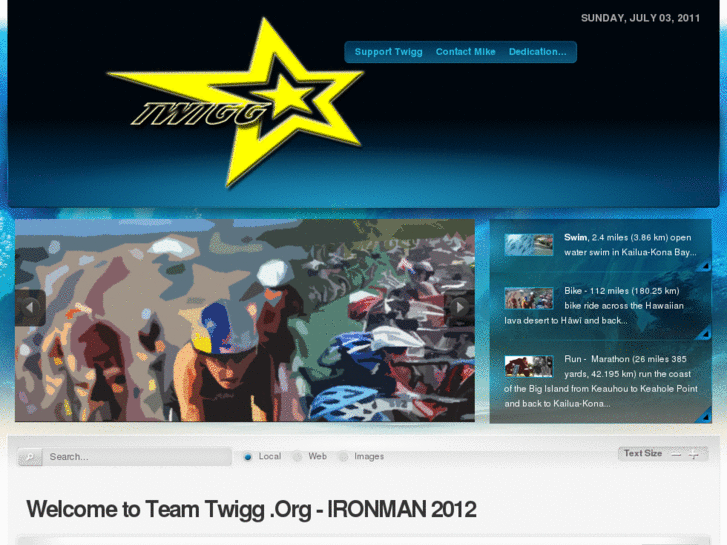The height and width of the screenshot is (545, 727).
Task: Advance slideshow with right arrow
Action: 459,308
